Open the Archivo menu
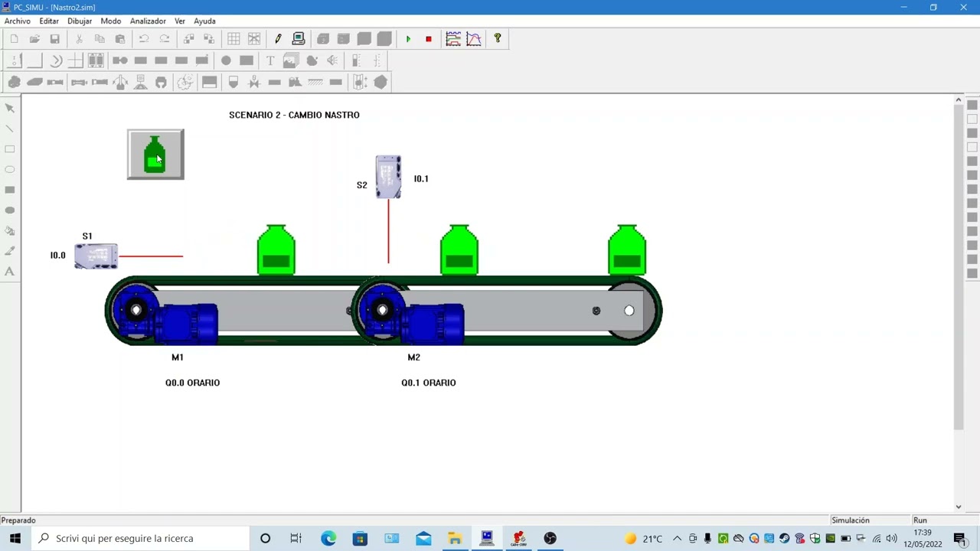 [18, 21]
